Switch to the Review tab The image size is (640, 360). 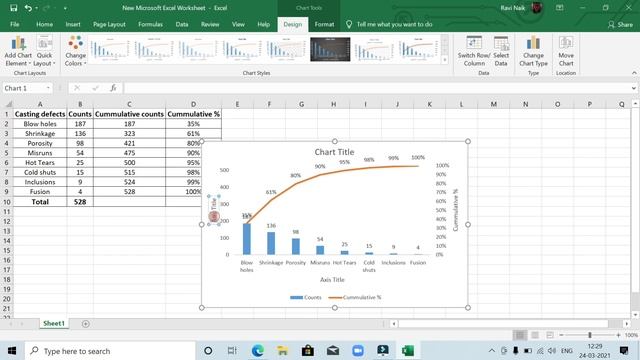210,24
